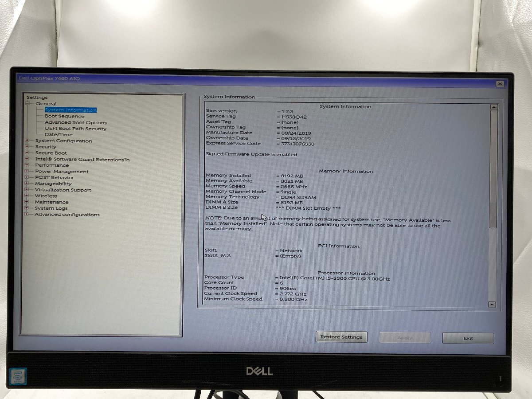The image size is (532, 399).
Task: Expand Intel Software Guard Extensions node
Action: tap(27, 159)
